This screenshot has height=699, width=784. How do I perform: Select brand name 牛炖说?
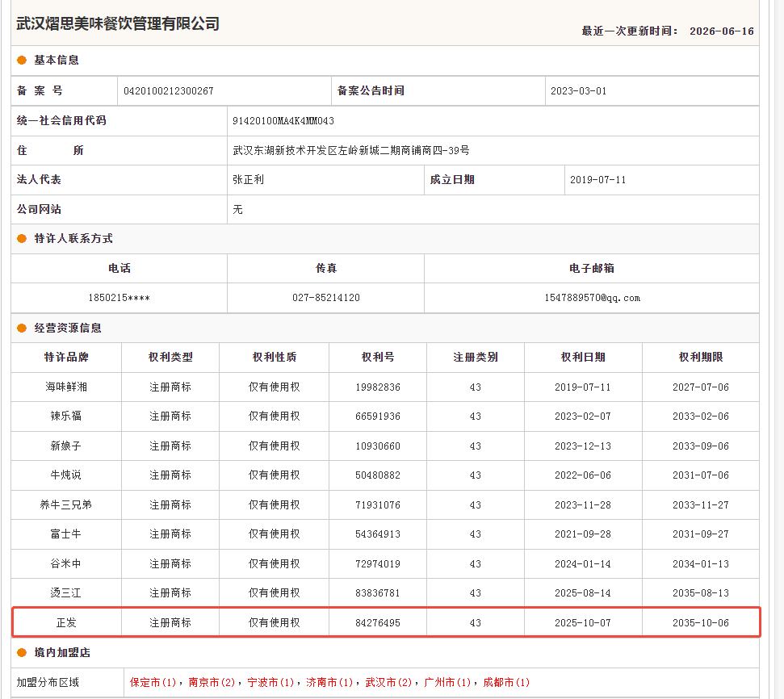coord(66,475)
